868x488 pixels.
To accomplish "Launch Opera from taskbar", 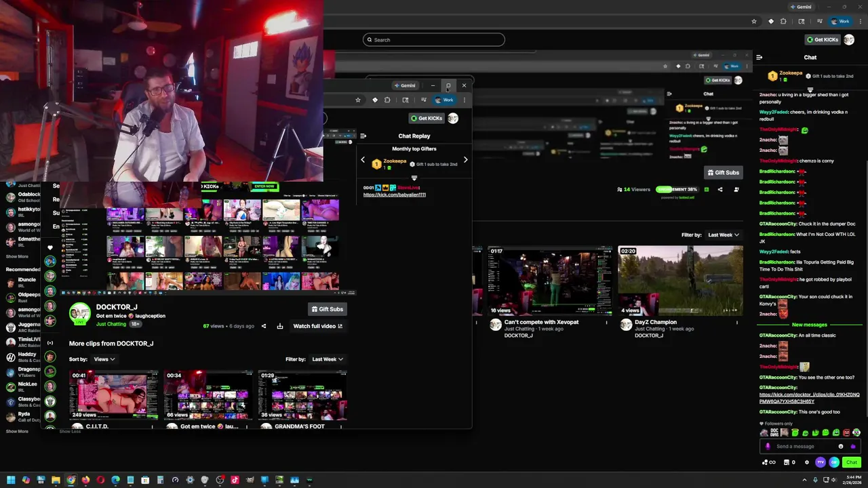I will click(x=100, y=480).
